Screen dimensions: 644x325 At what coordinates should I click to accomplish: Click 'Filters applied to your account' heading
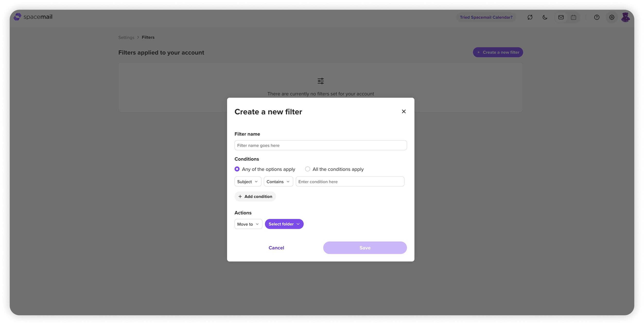point(161,53)
